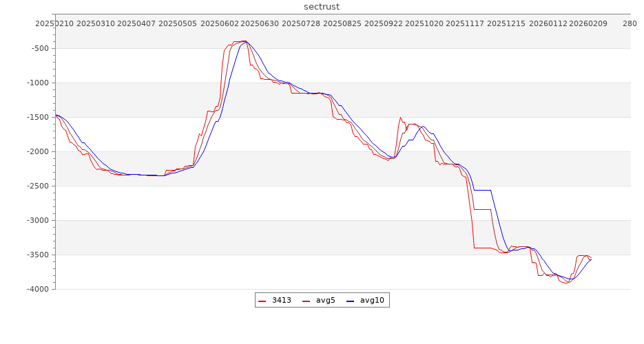
Task: Select the 20250728 date axis label
Action: 301,23
